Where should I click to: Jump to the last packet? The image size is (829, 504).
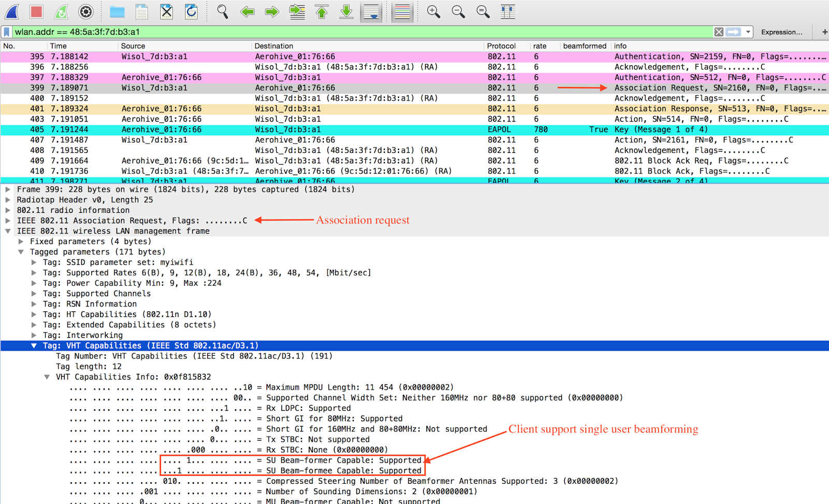(x=347, y=11)
